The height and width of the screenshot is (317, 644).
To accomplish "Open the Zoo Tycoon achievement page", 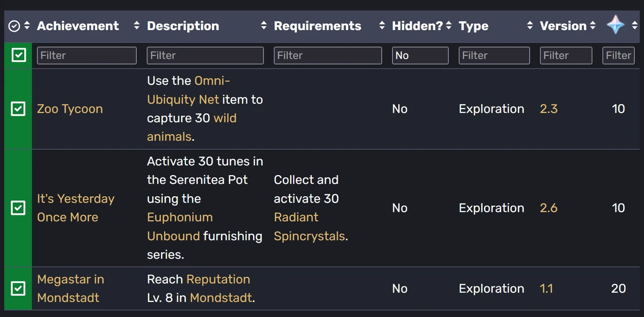I will (x=70, y=109).
